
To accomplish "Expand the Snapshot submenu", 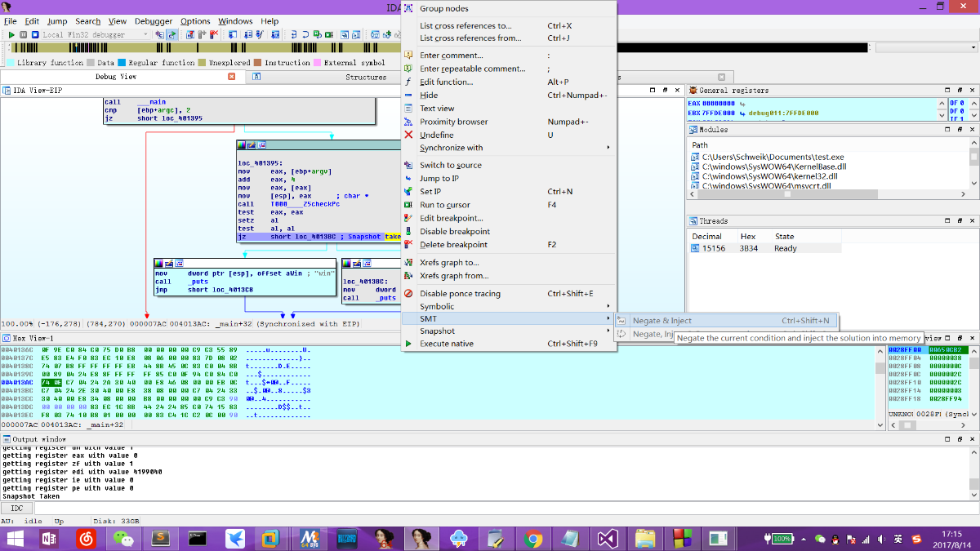I will (508, 331).
